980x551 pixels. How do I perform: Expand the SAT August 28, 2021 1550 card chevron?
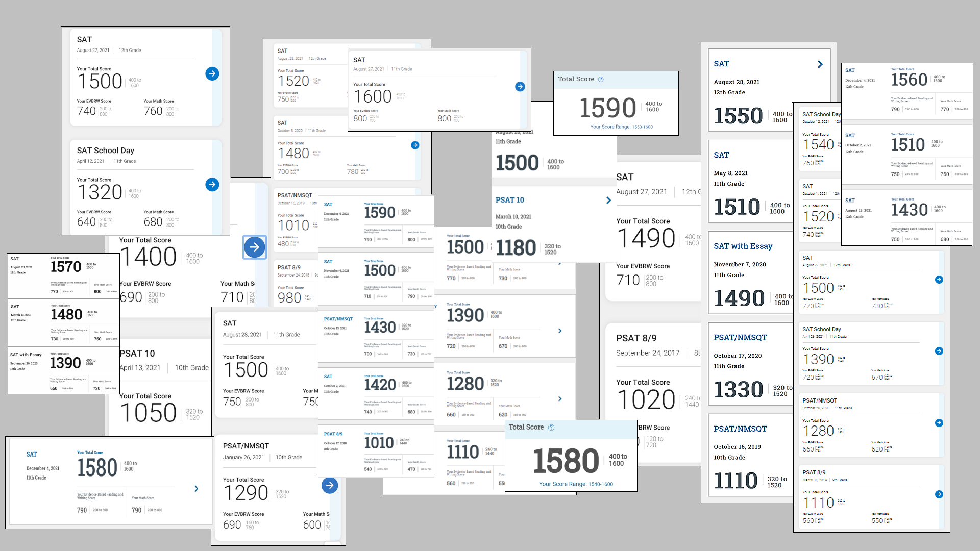click(820, 64)
